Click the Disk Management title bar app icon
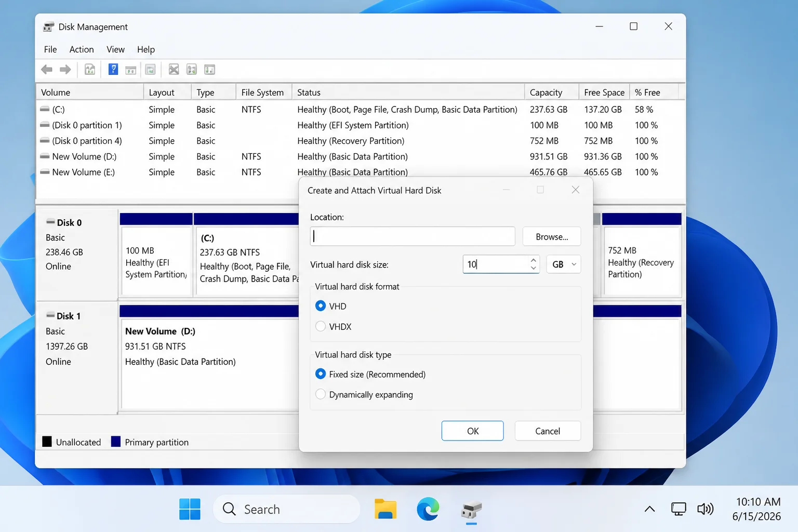This screenshot has width=798, height=532. [x=48, y=27]
